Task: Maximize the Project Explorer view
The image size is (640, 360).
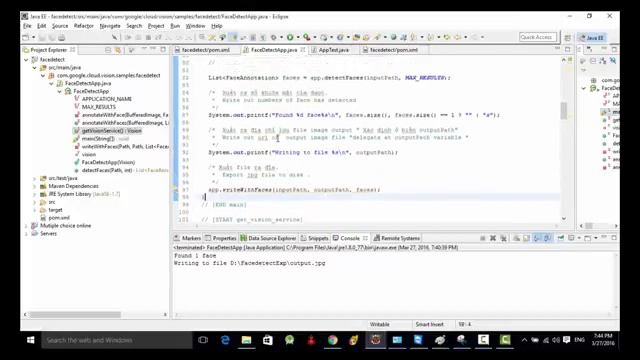Action: point(163,49)
